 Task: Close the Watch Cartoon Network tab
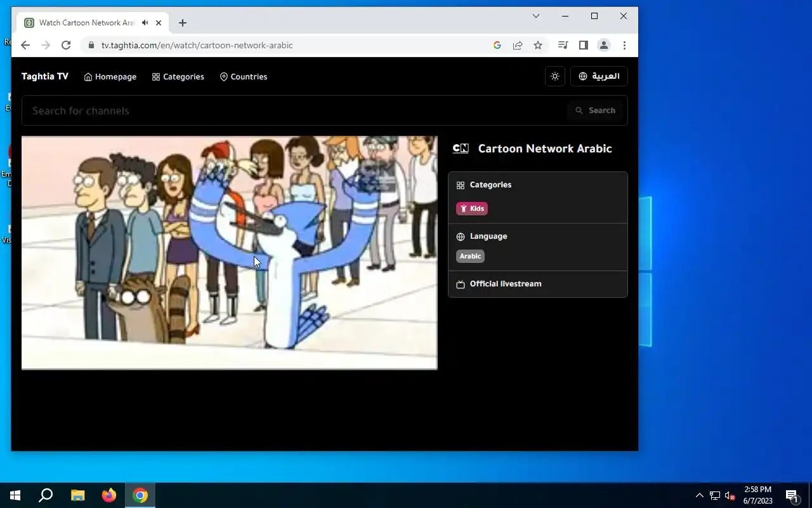click(159, 23)
